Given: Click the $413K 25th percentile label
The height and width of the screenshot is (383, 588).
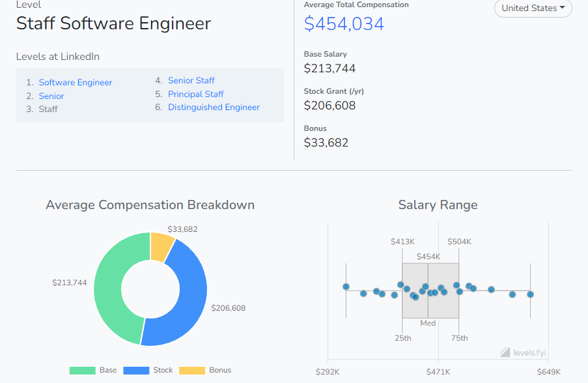Looking at the screenshot, I should click(x=403, y=242).
